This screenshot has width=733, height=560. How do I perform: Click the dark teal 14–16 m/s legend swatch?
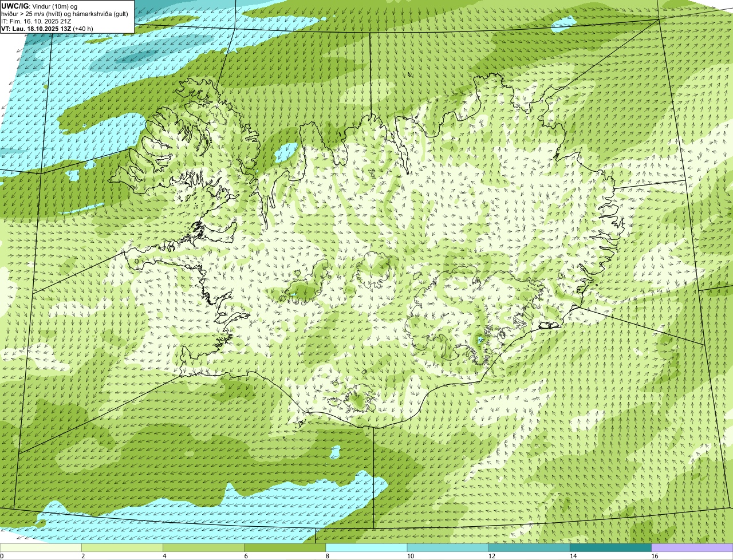coord(610,547)
